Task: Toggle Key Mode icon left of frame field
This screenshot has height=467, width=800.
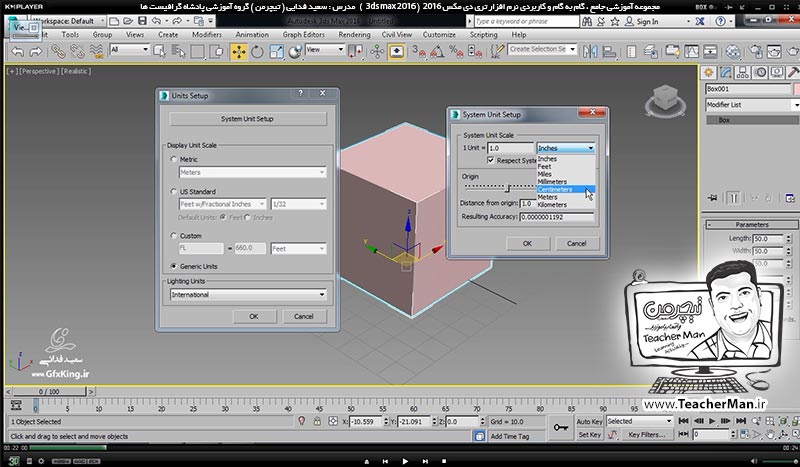Action: (684, 434)
